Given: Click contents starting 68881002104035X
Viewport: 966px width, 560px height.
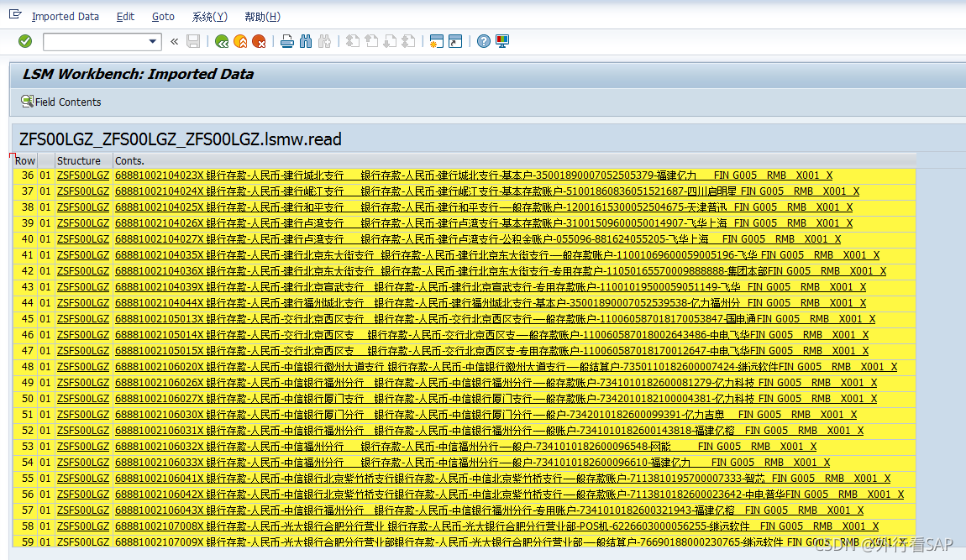Looking at the screenshot, I should tap(498, 255).
